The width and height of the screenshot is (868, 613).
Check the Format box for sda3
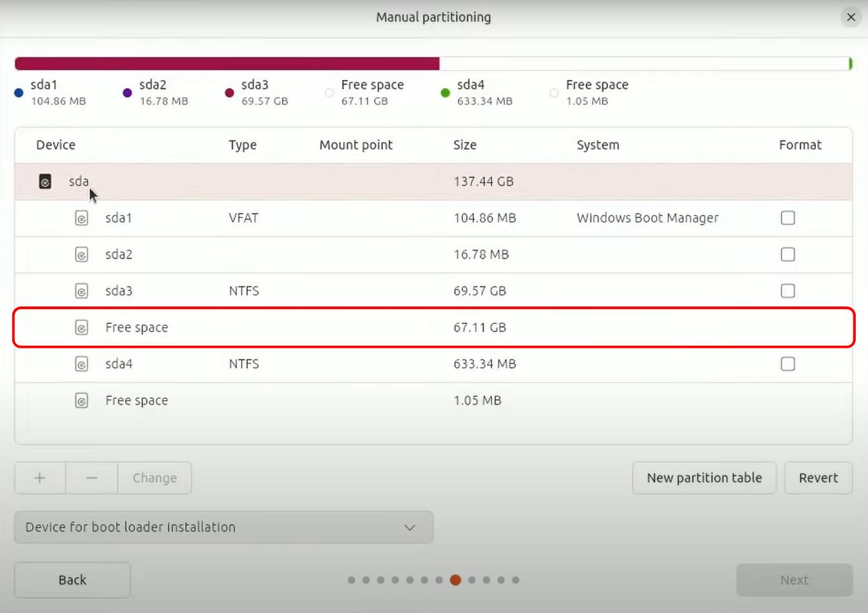coord(787,291)
